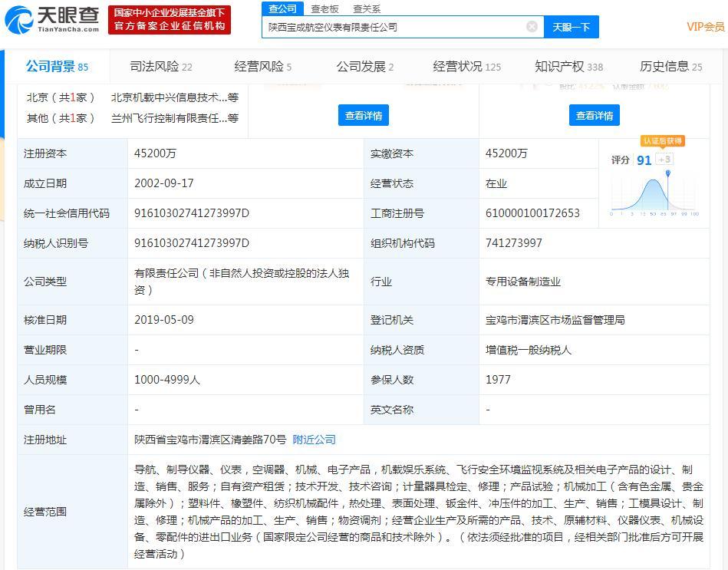
Task: Click the +3 score bonus badge
Action: 664,160
